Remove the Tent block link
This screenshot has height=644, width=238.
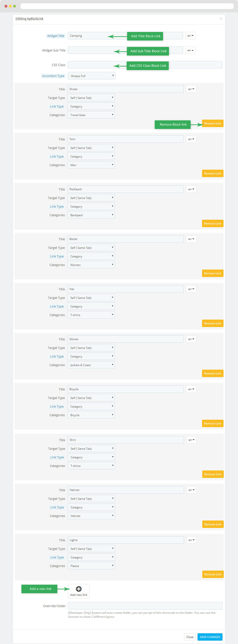coord(213,174)
